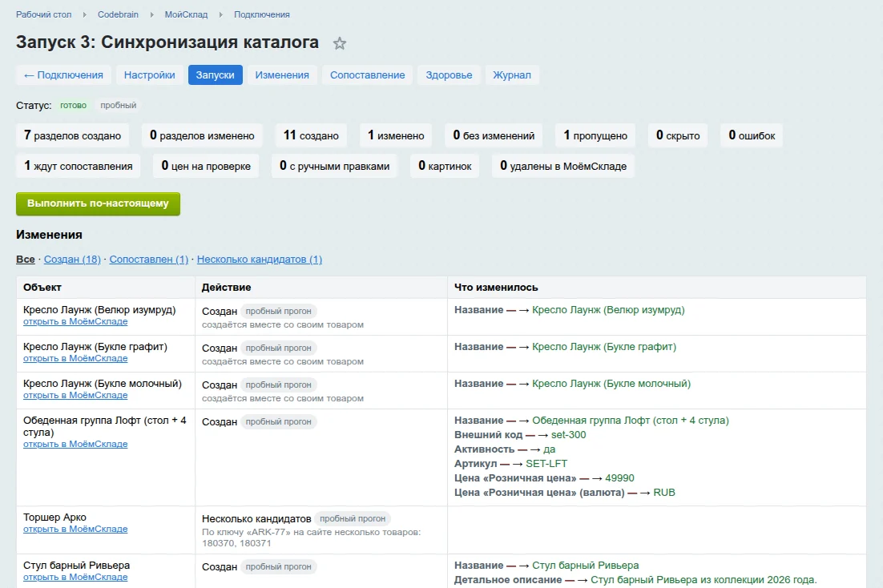The image size is (883, 588).
Task: Click the 1 изменено counter
Action: tap(396, 135)
